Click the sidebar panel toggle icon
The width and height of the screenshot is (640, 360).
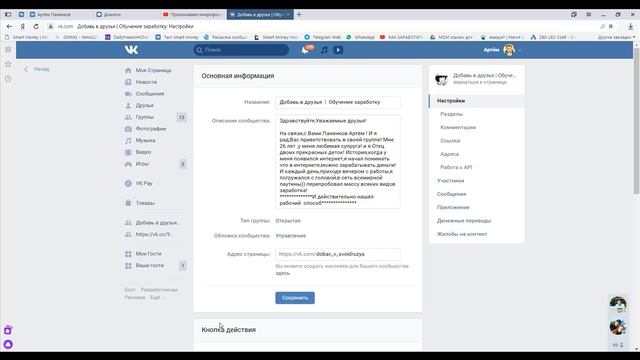[8, 14]
